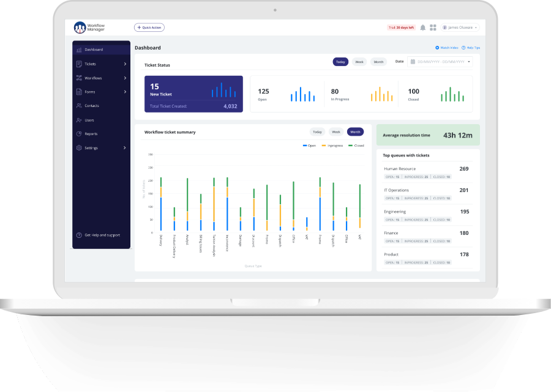The height and width of the screenshot is (392, 551).
Task: Click the Quick Action button
Action: [x=149, y=28]
